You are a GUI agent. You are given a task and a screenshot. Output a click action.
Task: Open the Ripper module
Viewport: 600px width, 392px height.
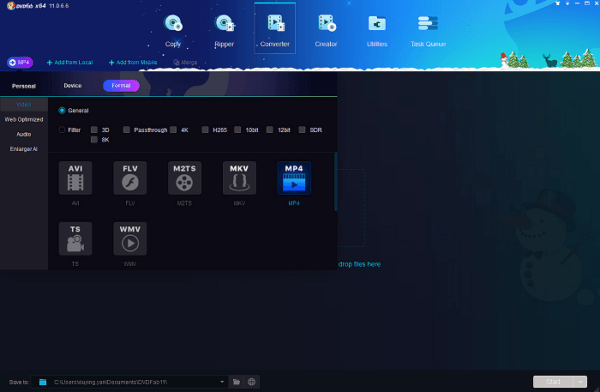tap(224, 31)
